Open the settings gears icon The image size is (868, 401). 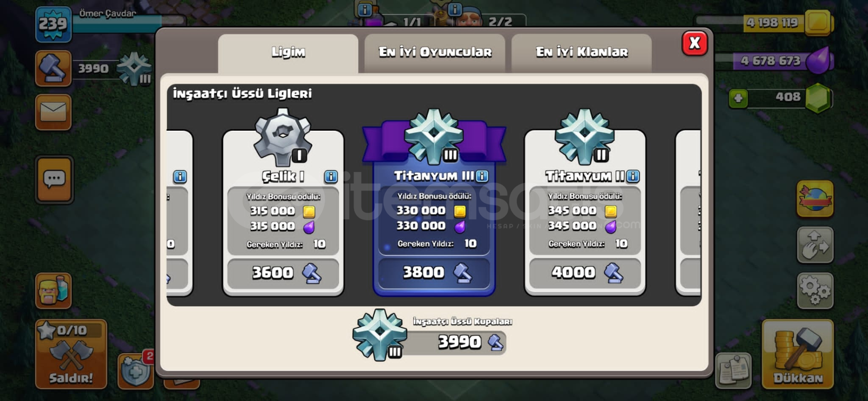point(815,291)
